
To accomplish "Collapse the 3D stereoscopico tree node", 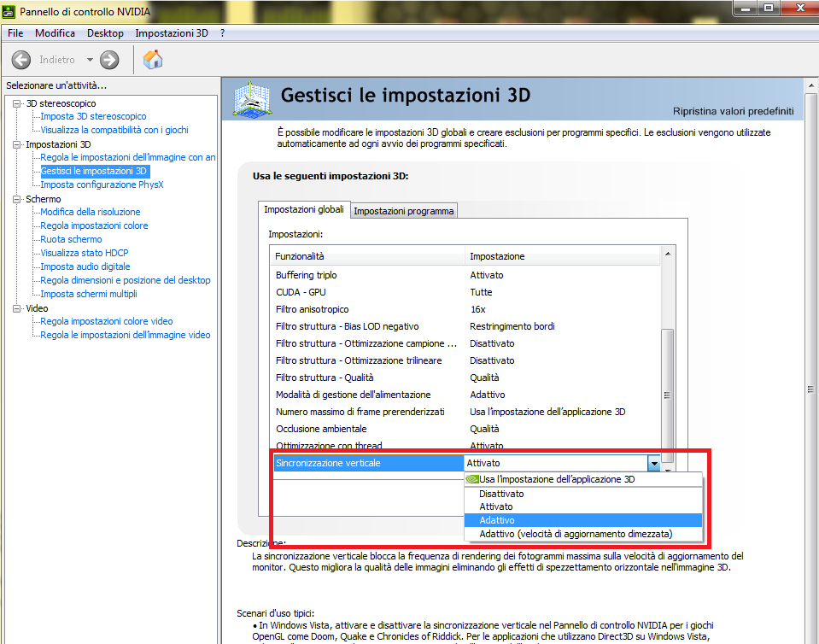I will click(17, 103).
